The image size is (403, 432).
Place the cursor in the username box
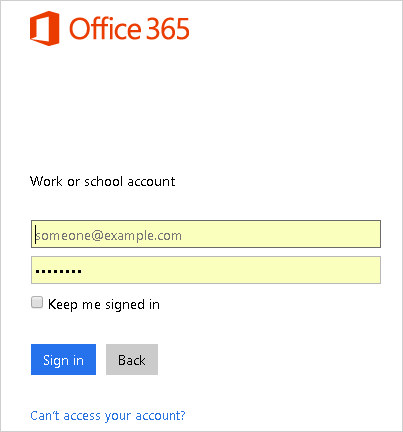(x=206, y=234)
